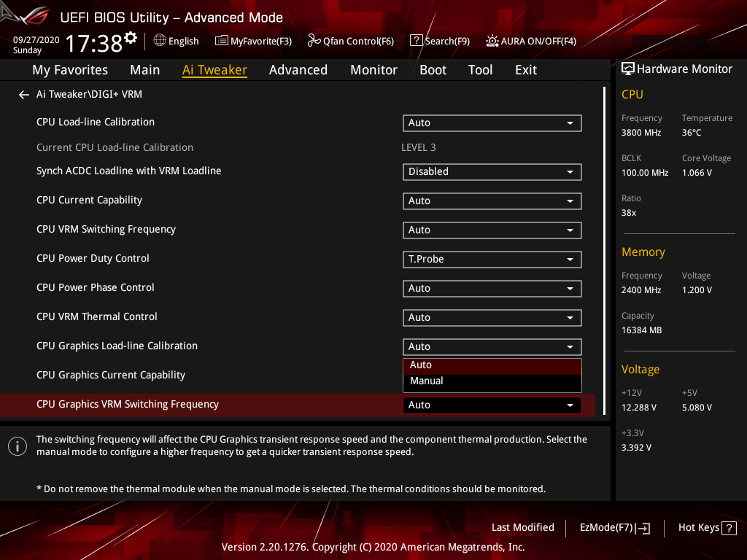
Task: Switch to the Tool tab
Action: tap(480, 70)
